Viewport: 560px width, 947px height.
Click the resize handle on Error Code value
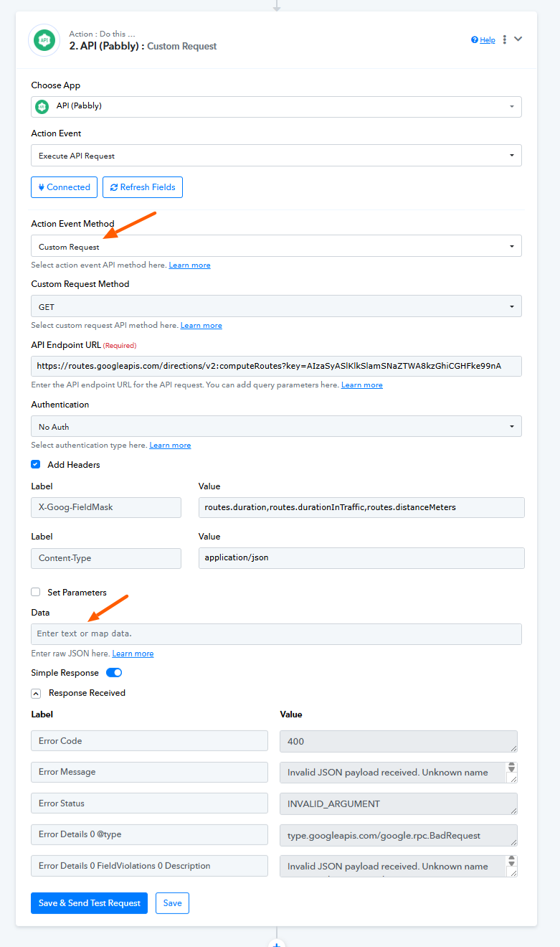tap(513, 748)
